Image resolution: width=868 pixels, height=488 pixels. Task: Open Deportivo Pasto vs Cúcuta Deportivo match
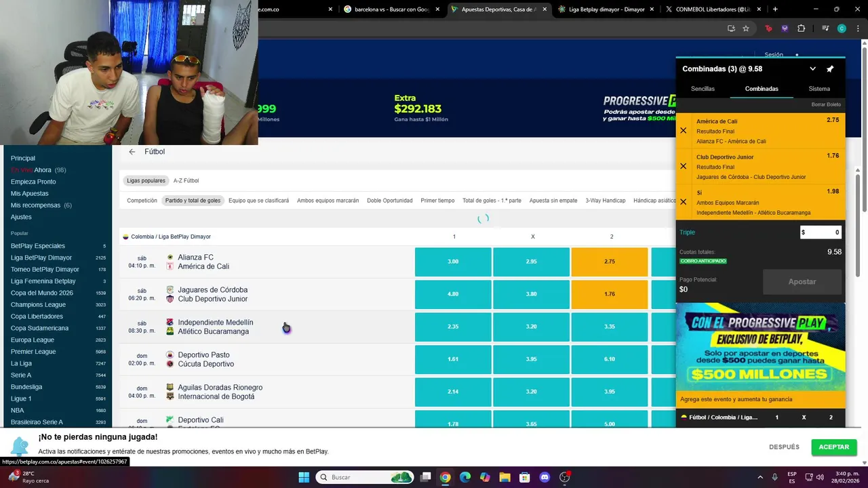click(206, 359)
